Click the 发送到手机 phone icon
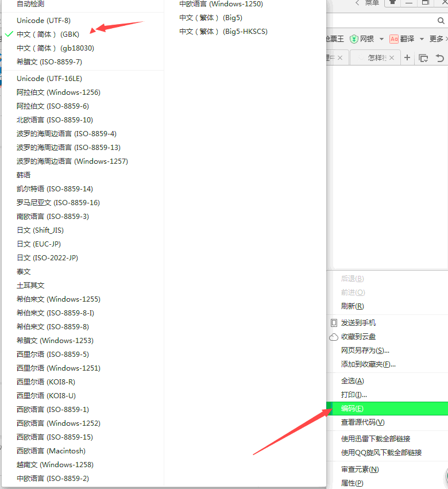 pos(334,323)
